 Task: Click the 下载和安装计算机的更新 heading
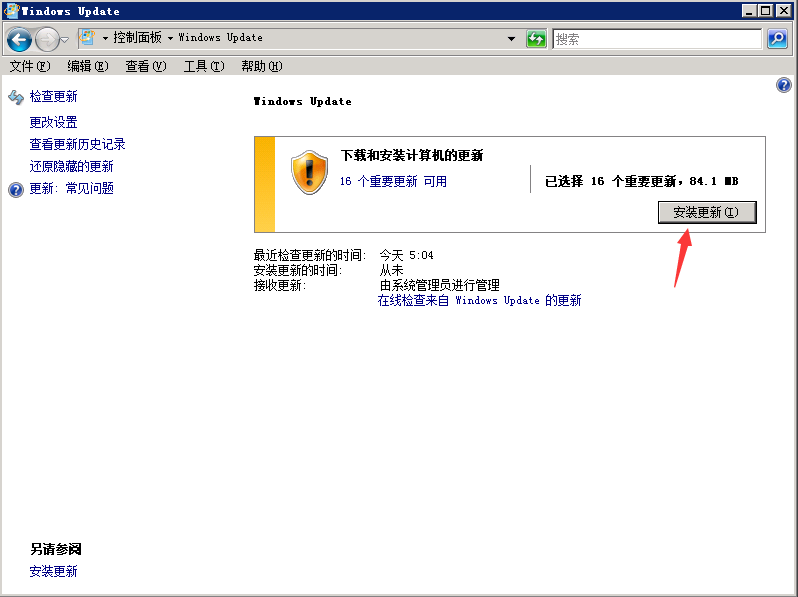click(412, 155)
